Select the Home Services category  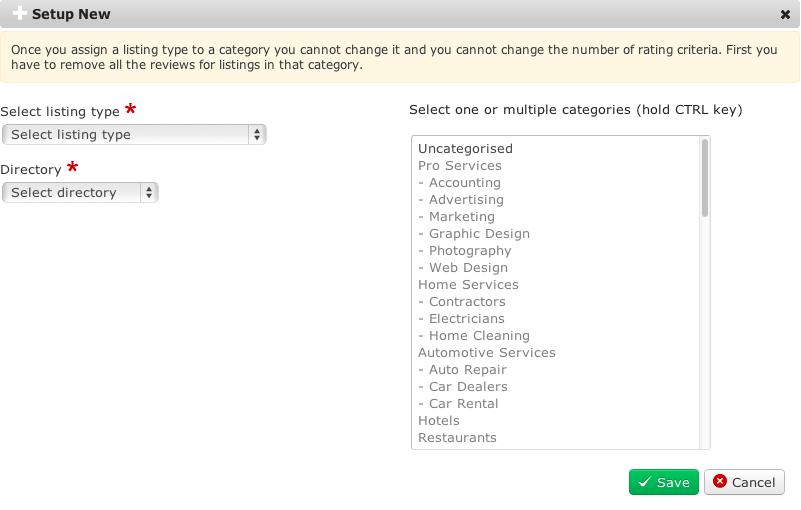coord(468,285)
